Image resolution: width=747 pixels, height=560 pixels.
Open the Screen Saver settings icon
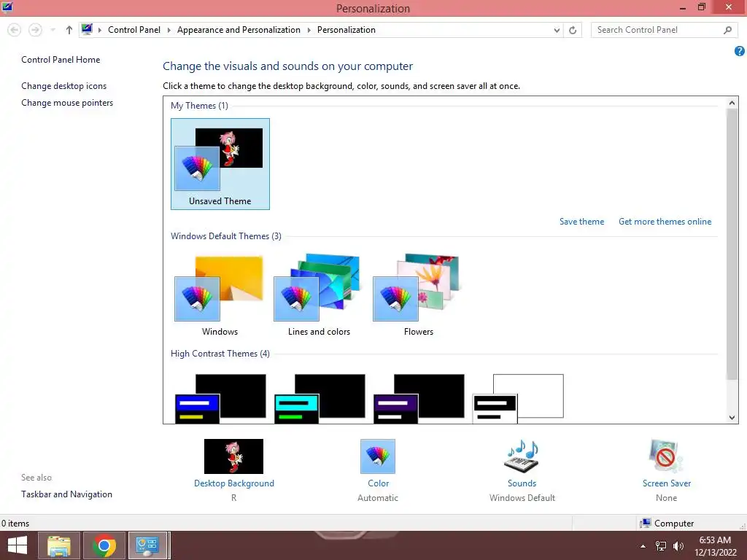(x=666, y=456)
